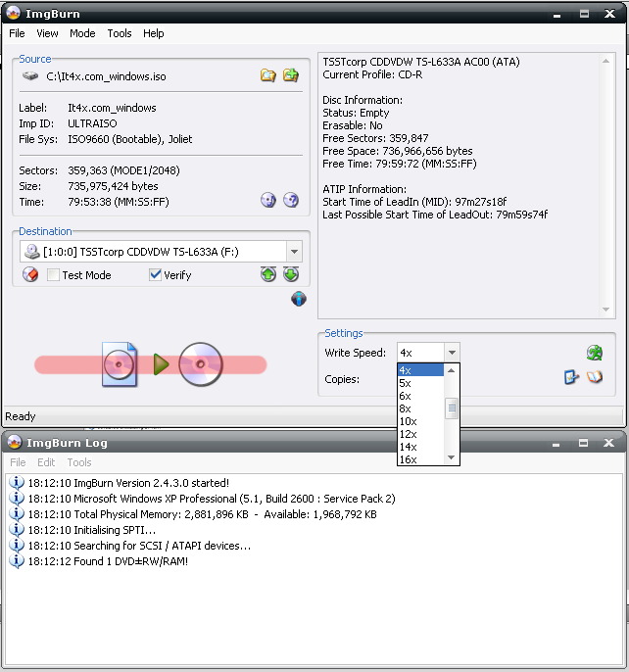Click the Browse for more files green-plus icon
The height and width of the screenshot is (672, 629).
pyautogui.click(x=291, y=75)
